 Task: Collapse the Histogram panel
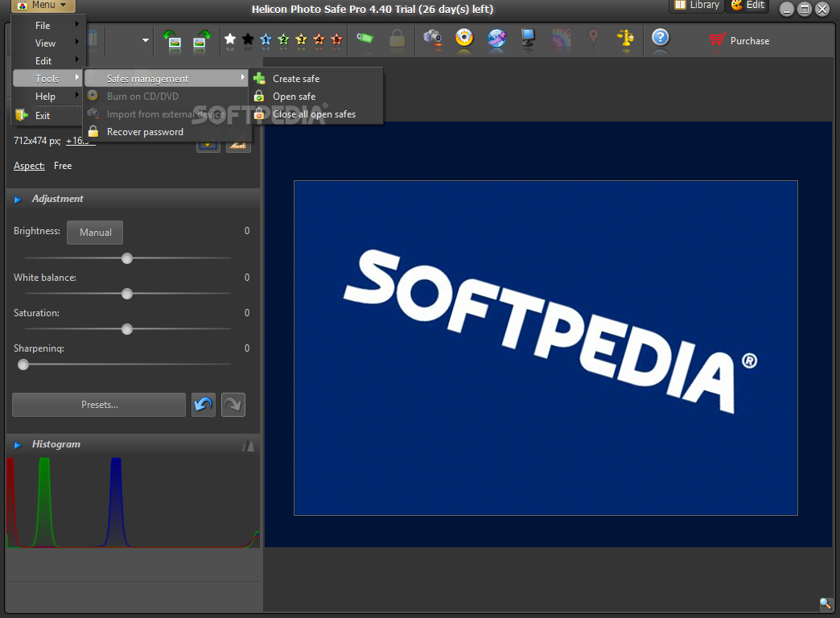coord(18,445)
